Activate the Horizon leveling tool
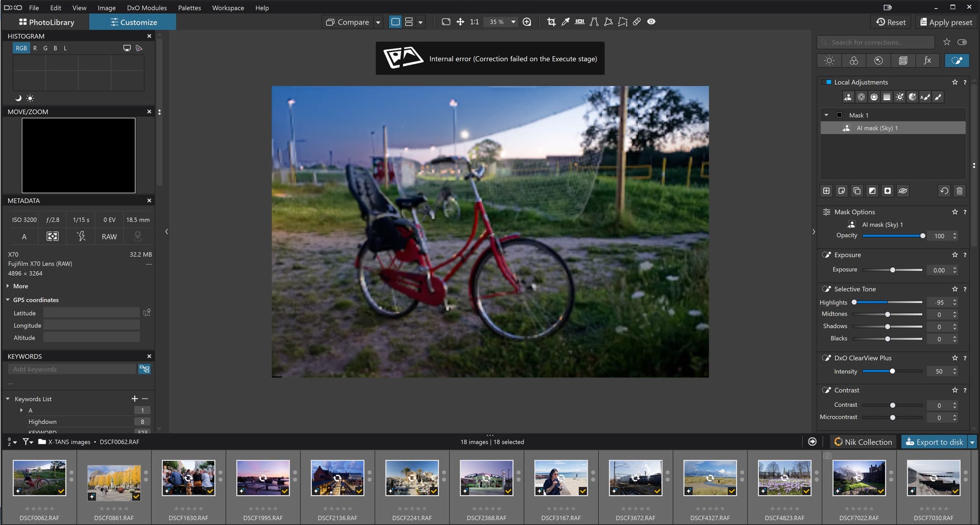 coord(580,22)
